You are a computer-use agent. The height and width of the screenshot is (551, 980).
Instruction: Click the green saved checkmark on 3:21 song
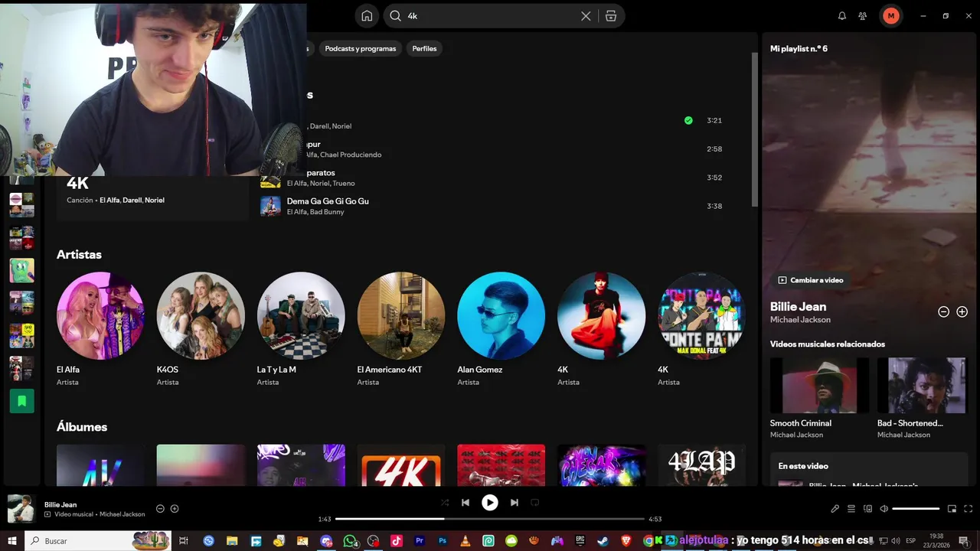pyautogui.click(x=688, y=120)
